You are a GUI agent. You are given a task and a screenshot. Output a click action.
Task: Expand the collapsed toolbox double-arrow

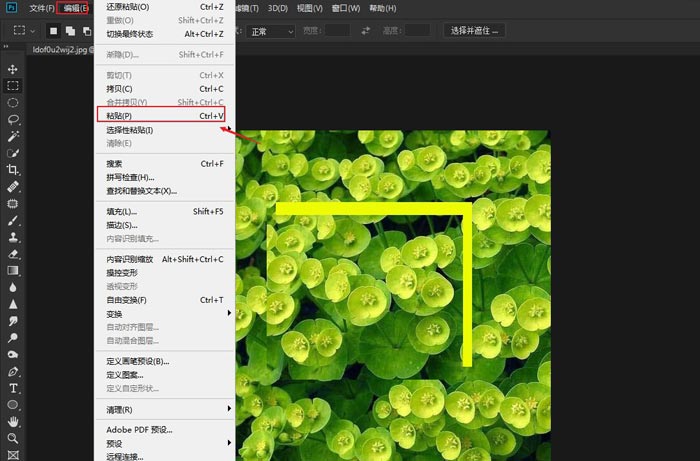coord(5,46)
